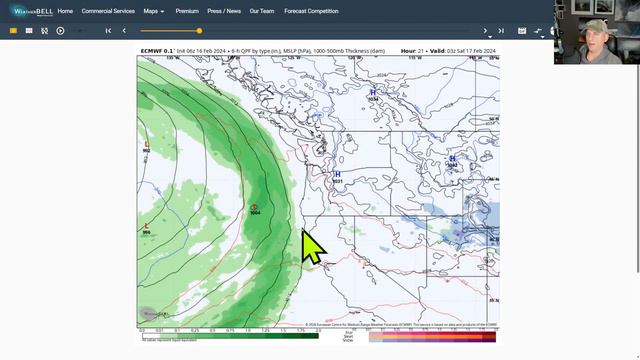Click the presenter webcam video overlay
This screenshot has width=640, height=360.
[597, 32]
